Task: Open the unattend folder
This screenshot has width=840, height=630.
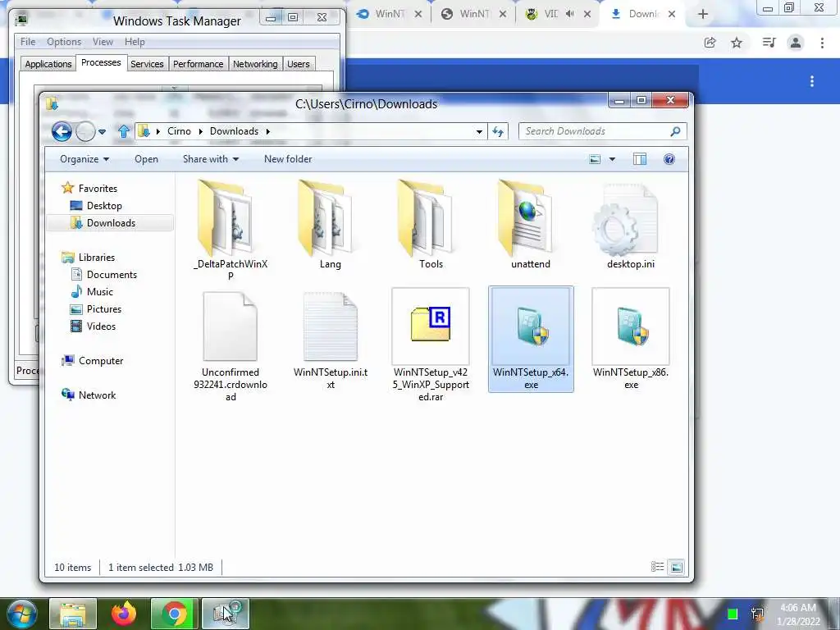Action: (x=531, y=225)
